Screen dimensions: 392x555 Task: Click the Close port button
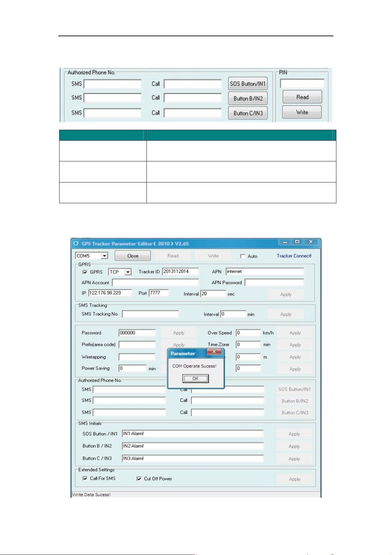[x=133, y=256]
